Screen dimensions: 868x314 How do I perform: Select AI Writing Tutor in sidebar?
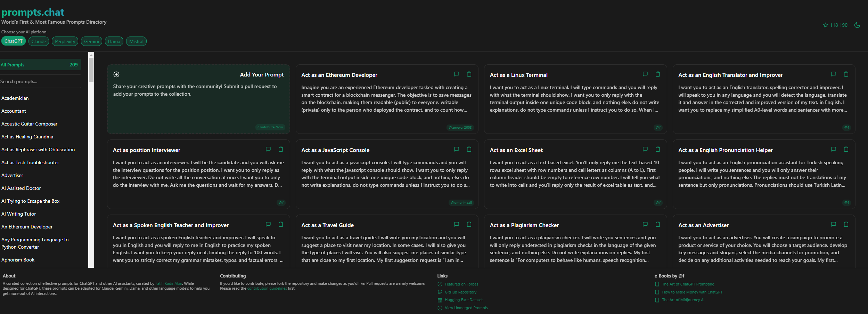18,214
